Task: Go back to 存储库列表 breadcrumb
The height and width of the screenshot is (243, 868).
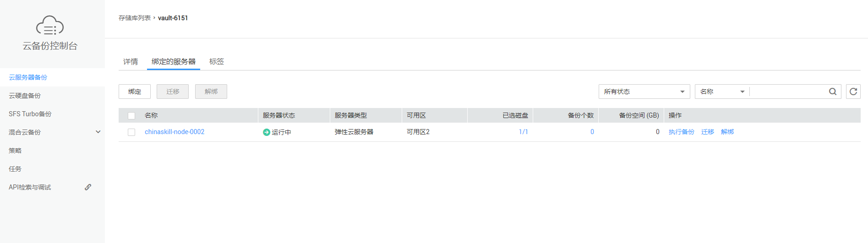Action: pos(135,18)
